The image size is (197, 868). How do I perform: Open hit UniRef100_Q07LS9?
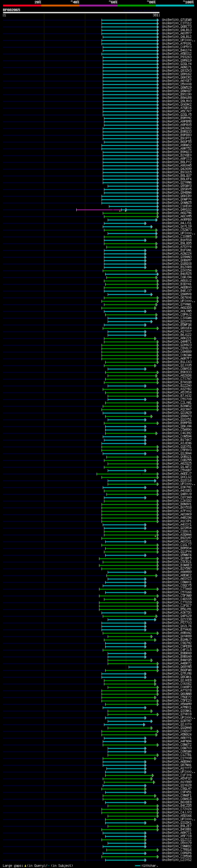177,226
